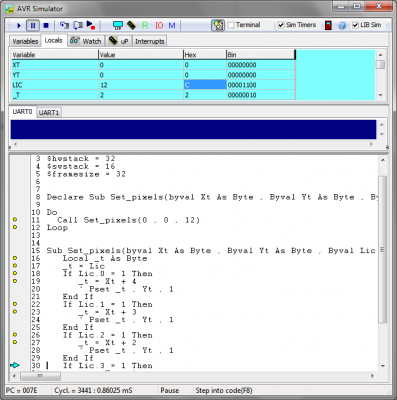This screenshot has height=400, width=397.
Task: Click UART terminal scroll right arrow
Action: coord(371,144)
